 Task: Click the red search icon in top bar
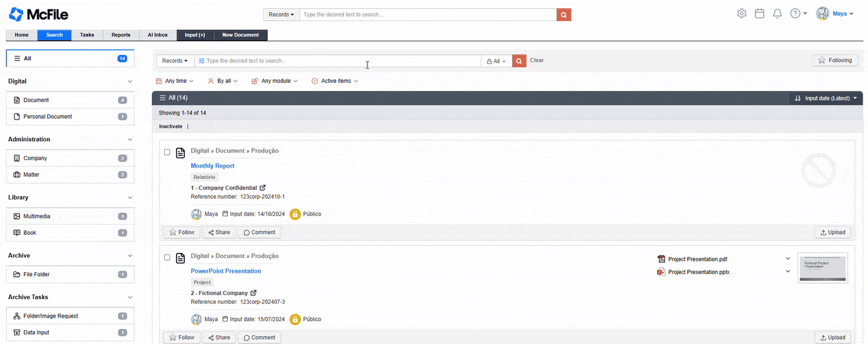click(x=564, y=14)
